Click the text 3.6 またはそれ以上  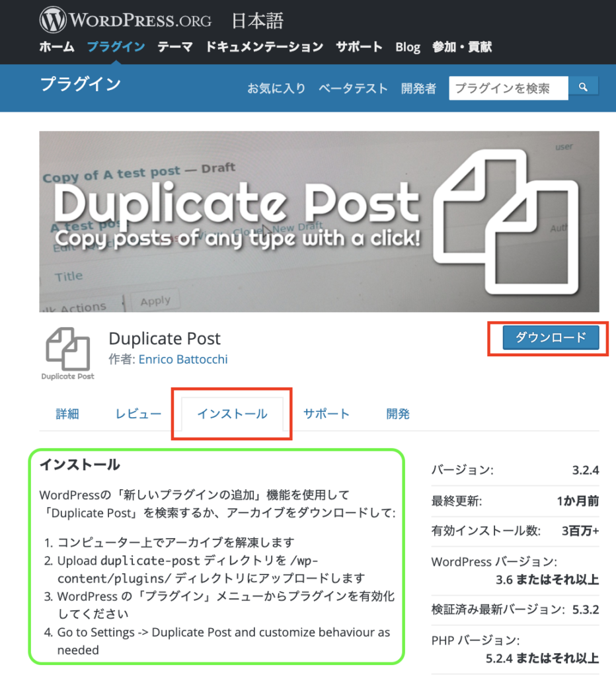click(x=547, y=579)
